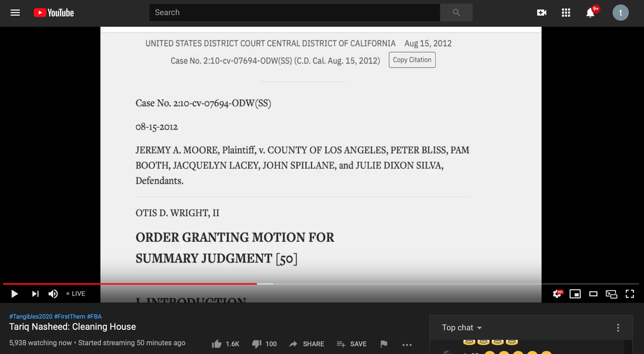The height and width of the screenshot is (354, 644).
Task: Share this video
Action: [x=306, y=344]
